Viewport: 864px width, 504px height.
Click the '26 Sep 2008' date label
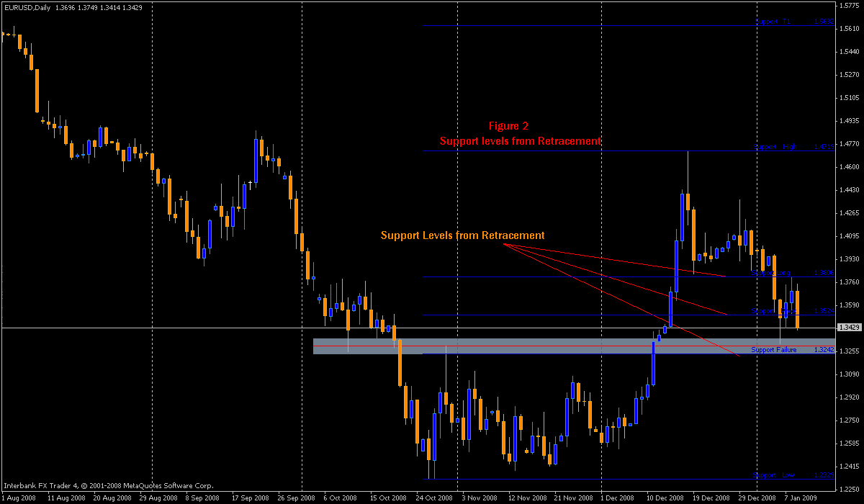pos(296,498)
